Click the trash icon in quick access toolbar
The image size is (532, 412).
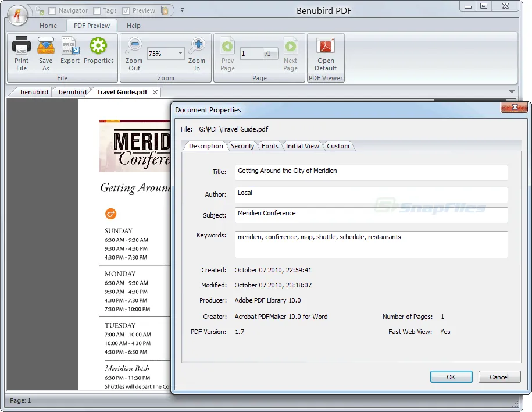(165, 10)
